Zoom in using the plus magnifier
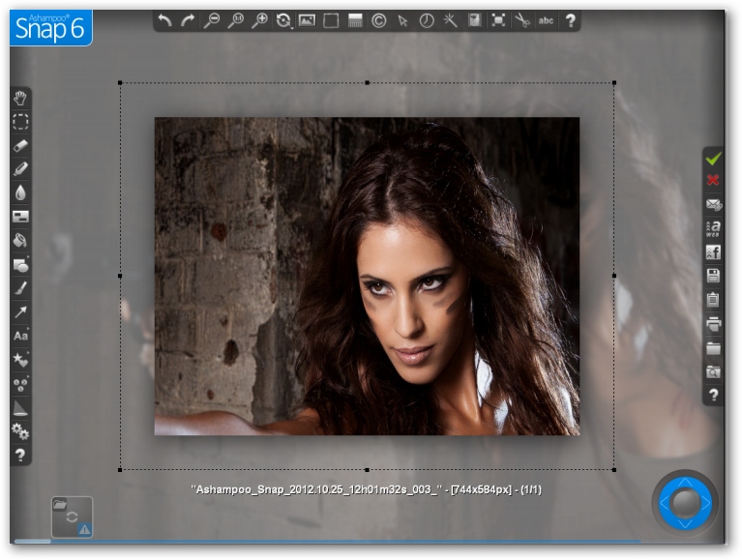 (x=259, y=20)
